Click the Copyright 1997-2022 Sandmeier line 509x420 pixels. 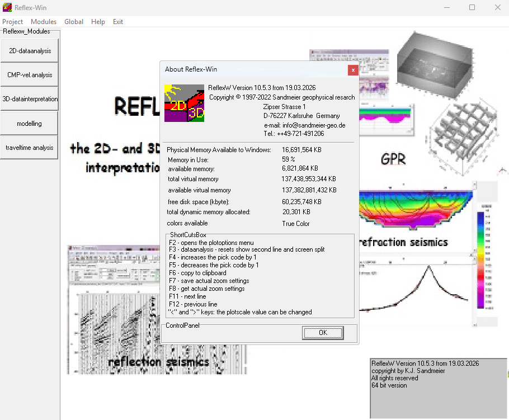tap(282, 97)
